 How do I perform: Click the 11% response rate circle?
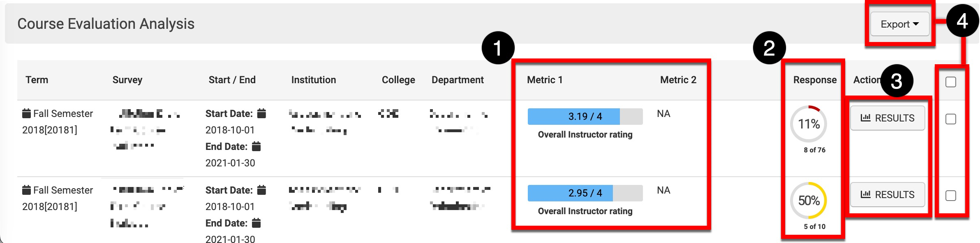(809, 124)
